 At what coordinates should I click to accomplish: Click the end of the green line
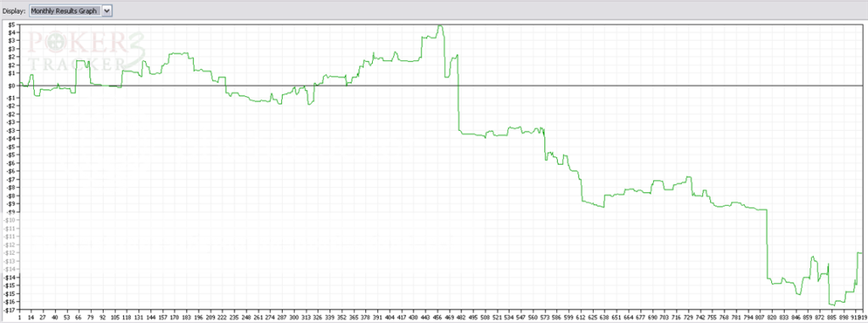click(x=861, y=252)
